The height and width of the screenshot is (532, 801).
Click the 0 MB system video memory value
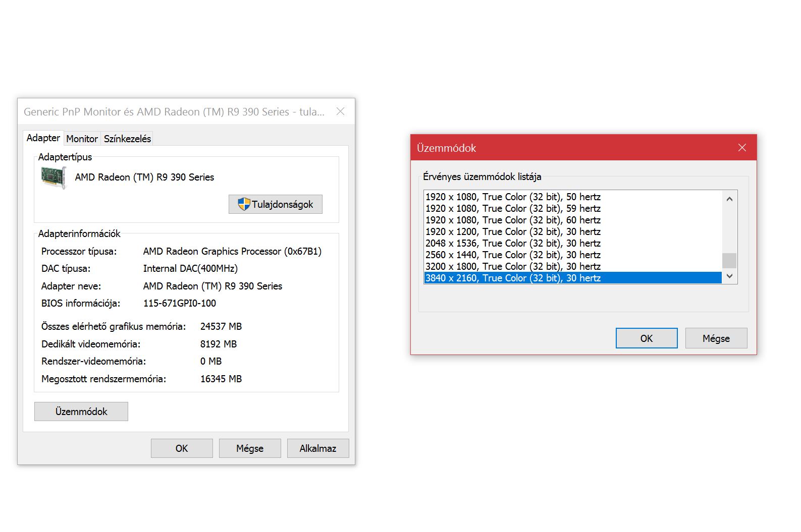click(x=211, y=361)
